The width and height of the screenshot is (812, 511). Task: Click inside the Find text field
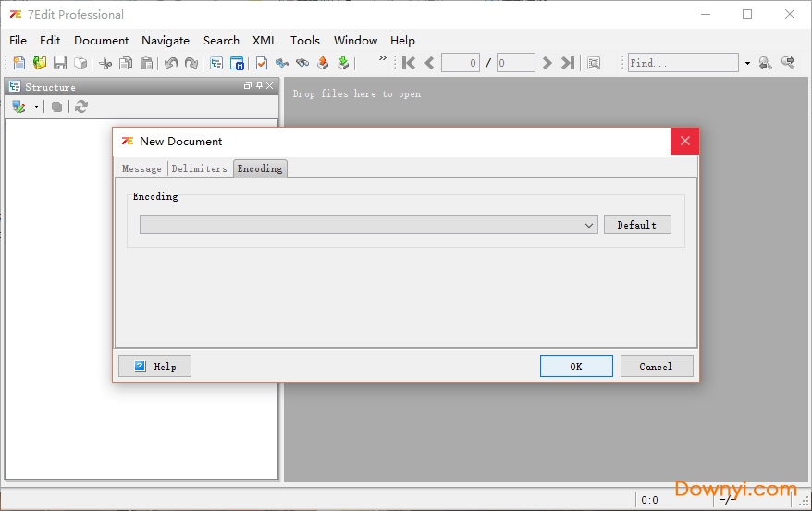683,63
